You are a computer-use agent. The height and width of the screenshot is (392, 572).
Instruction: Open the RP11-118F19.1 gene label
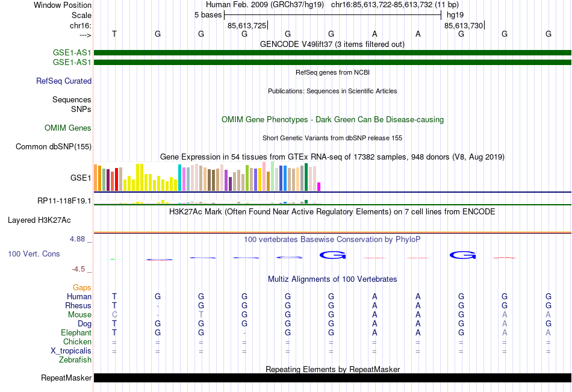[x=64, y=201]
